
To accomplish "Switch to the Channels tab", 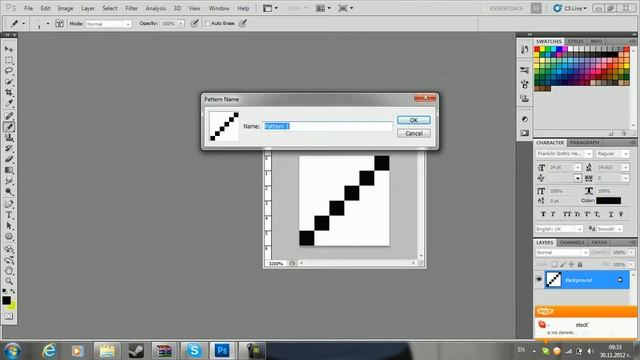I will [x=572, y=242].
